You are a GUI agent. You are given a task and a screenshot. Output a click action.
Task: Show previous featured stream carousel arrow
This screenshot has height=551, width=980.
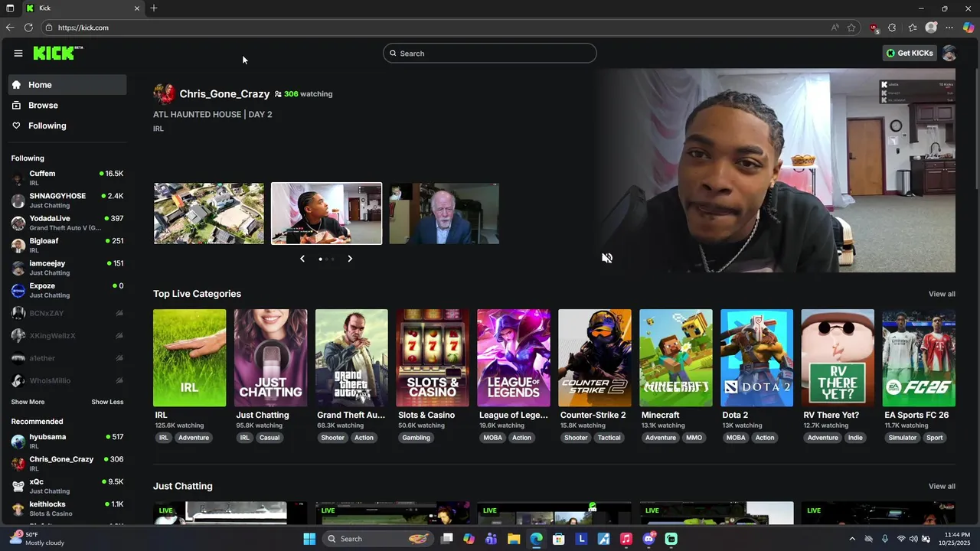pos(302,259)
